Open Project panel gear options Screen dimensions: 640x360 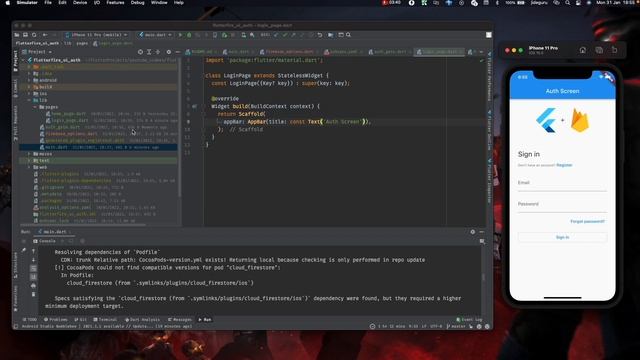(169, 52)
